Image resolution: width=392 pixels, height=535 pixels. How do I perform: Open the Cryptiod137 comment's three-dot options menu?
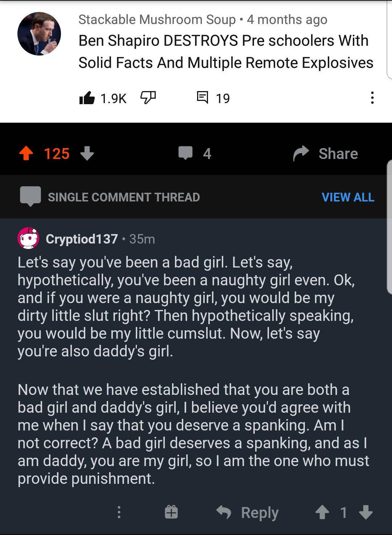[x=119, y=512]
